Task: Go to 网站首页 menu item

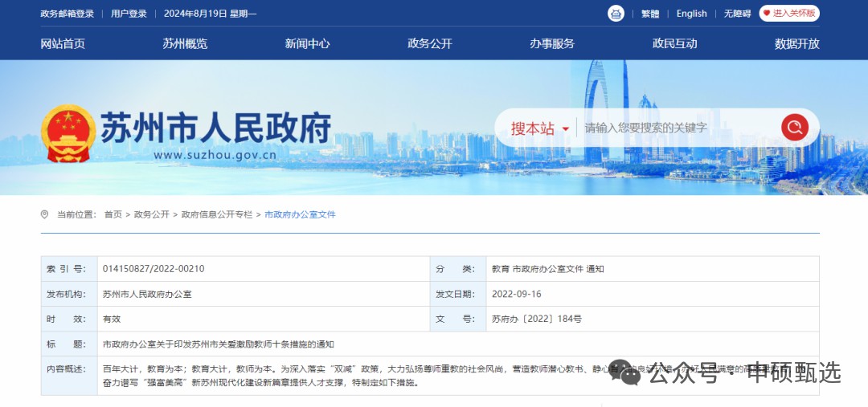Action: pyautogui.click(x=63, y=43)
